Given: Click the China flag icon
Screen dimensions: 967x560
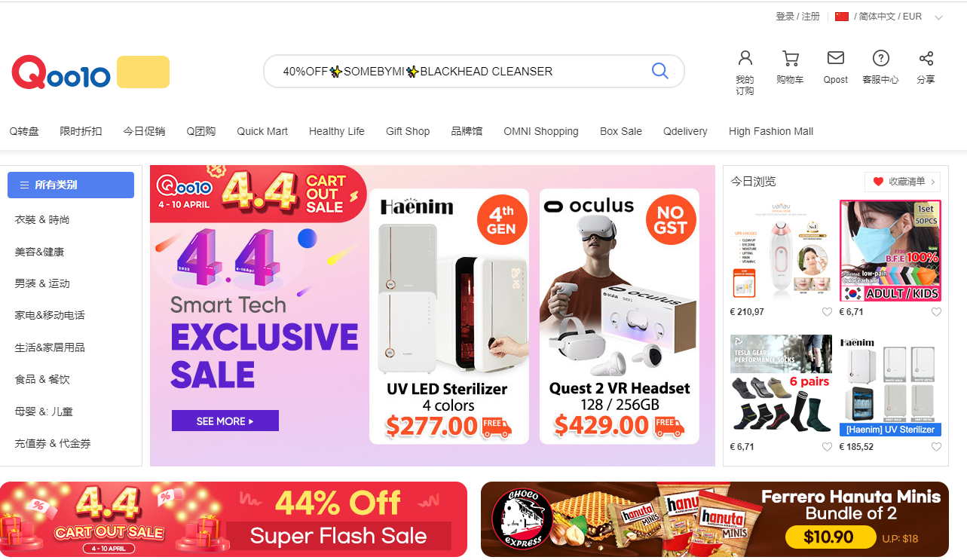Looking at the screenshot, I should point(842,17).
